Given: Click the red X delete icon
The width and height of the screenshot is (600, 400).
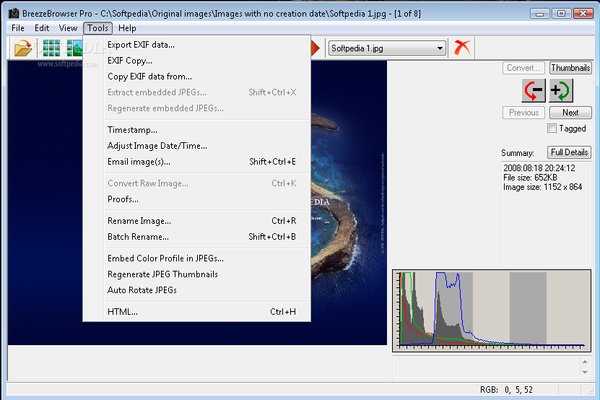Looking at the screenshot, I should 462,48.
